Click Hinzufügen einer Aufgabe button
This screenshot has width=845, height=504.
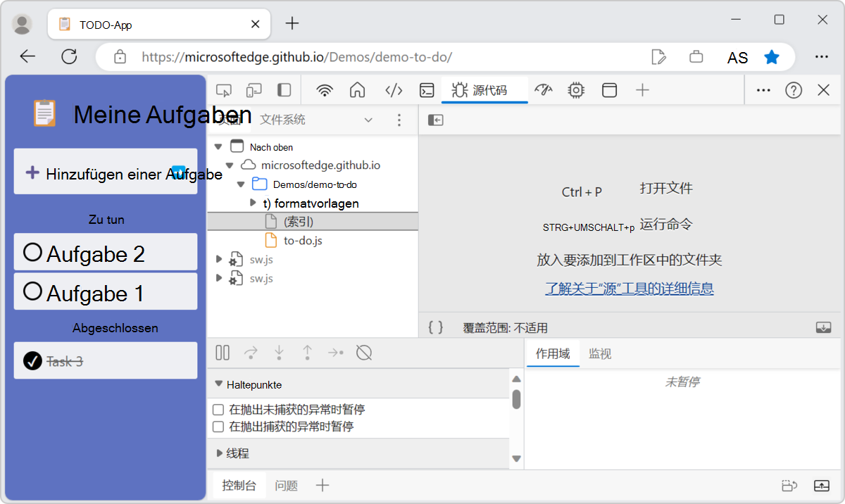tap(105, 171)
